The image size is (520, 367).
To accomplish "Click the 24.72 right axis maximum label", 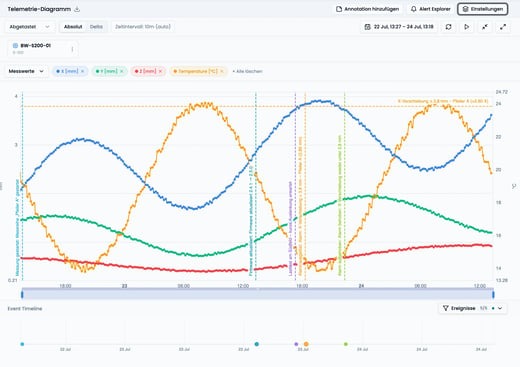I will point(502,92).
